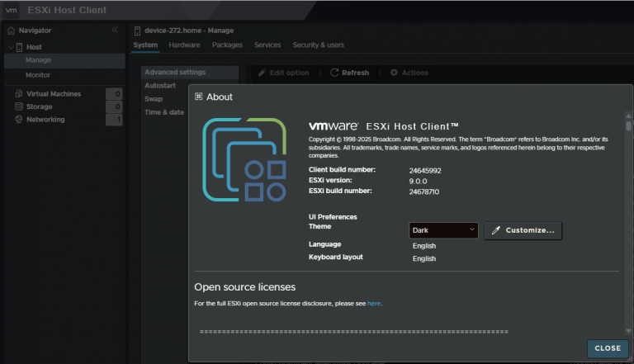Select Swap in System list
The image size is (634, 364).
154,99
